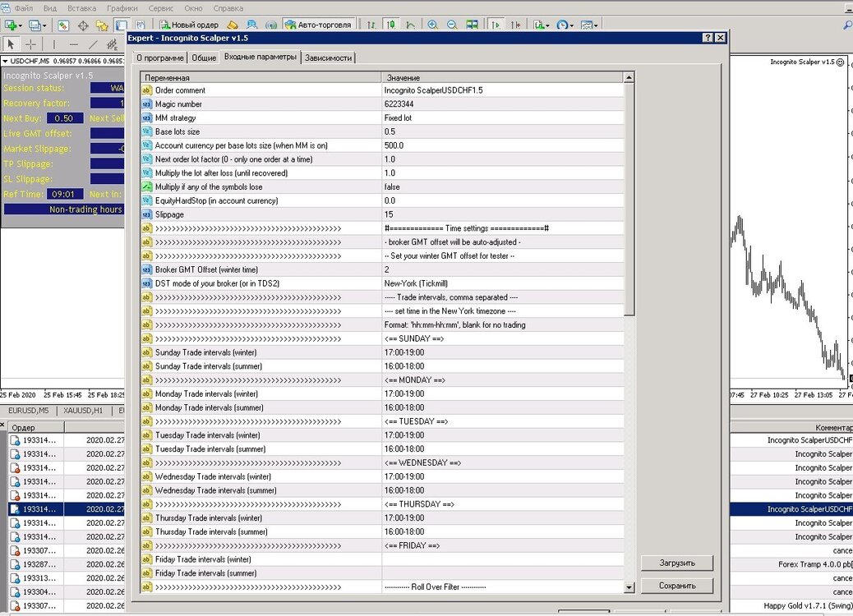The width and height of the screenshot is (853, 616).
Task: Click the 'Ордер' column header in terminal
Action: [x=35, y=428]
